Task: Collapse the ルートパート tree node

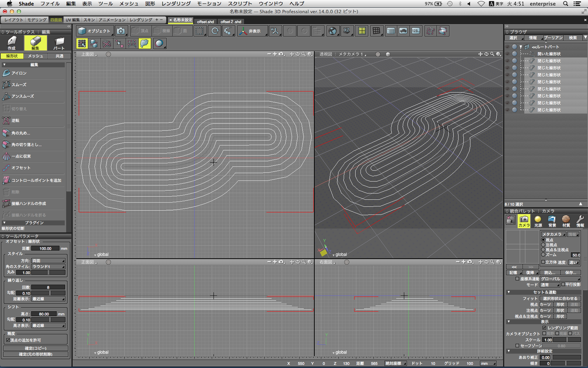Action: click(521, 47)
